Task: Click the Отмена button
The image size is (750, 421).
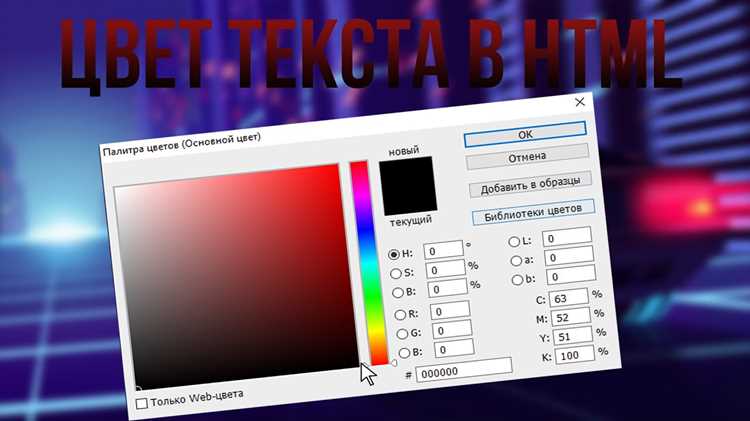Action: 527,157
